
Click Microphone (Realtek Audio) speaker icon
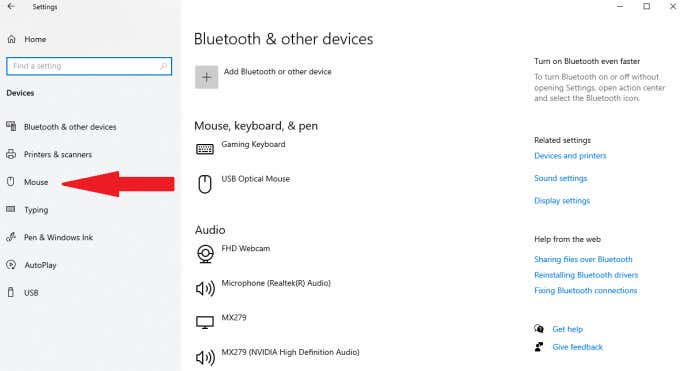205,288
